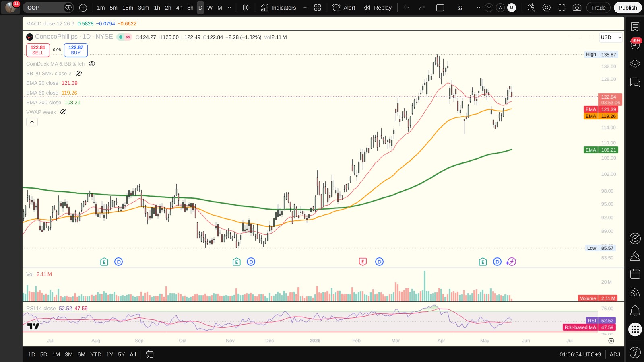Open chart settings hexagon icon
This screenshot has height=362, width=644.
(x=547, y=8)
